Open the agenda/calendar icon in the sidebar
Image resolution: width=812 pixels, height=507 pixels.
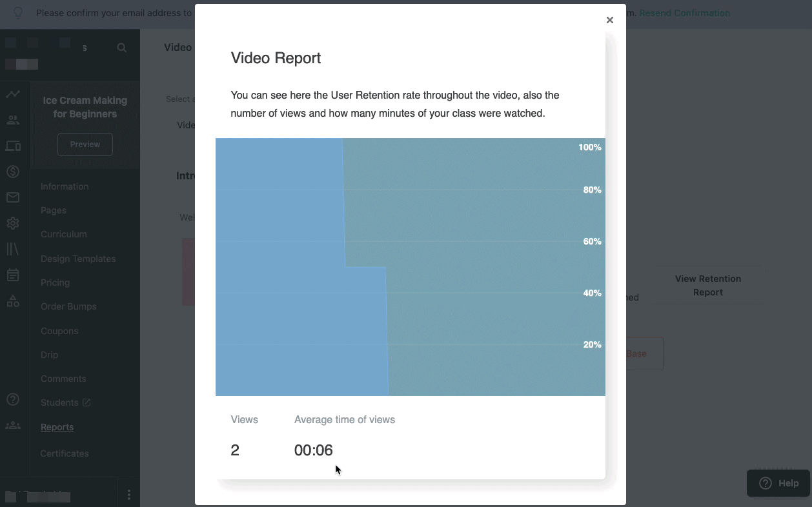[x=13, y=275]
